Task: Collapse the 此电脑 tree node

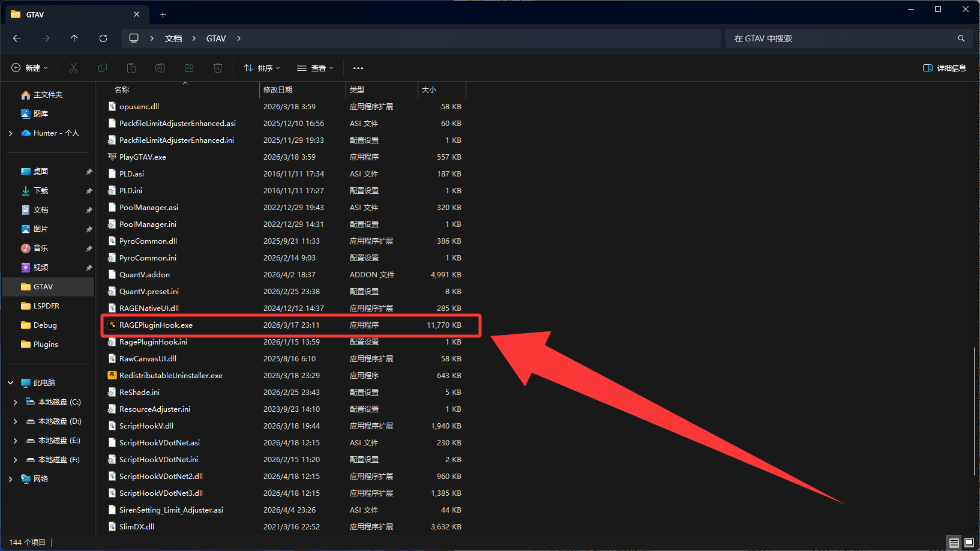Action: point(11,383)
